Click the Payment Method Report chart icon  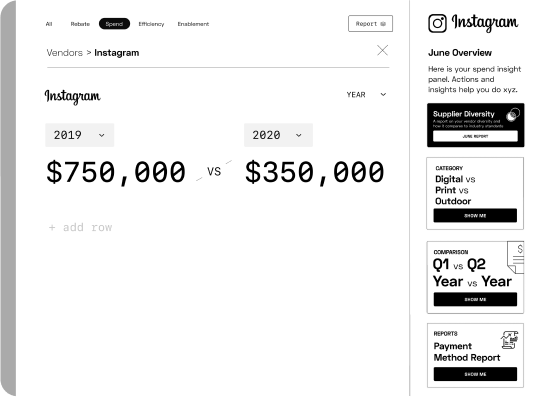pos(509,340)
